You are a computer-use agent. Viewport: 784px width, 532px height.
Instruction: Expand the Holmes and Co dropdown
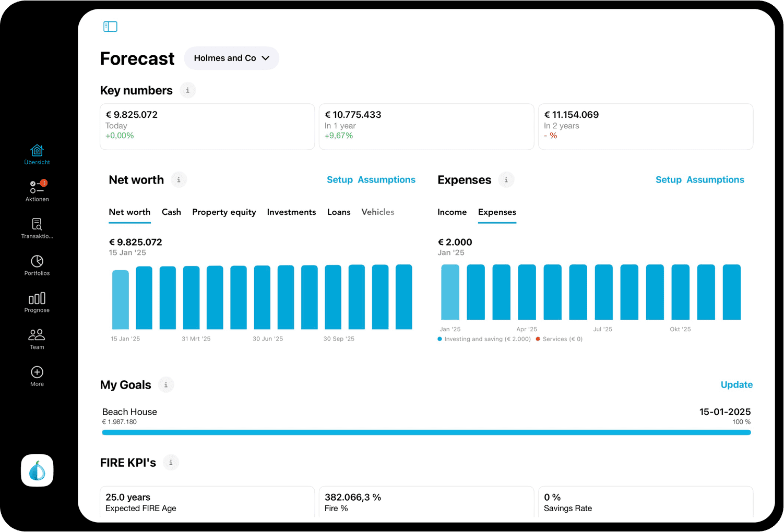click(x=231, y=58)
